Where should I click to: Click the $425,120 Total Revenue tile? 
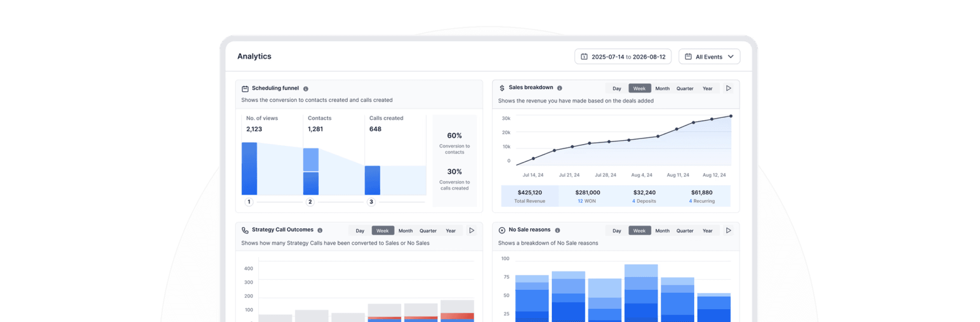coord(530,196)
